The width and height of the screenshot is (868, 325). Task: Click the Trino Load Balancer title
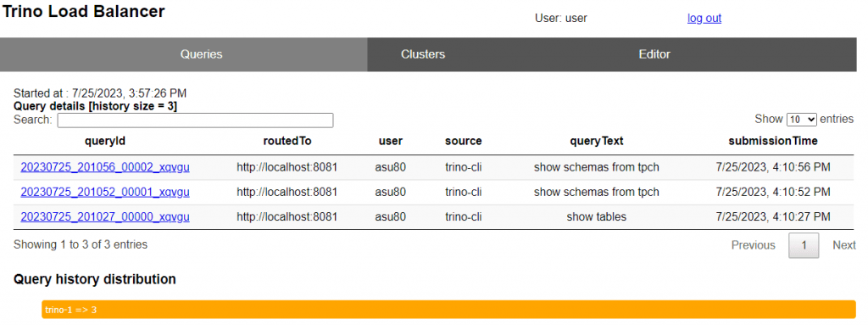84,11
